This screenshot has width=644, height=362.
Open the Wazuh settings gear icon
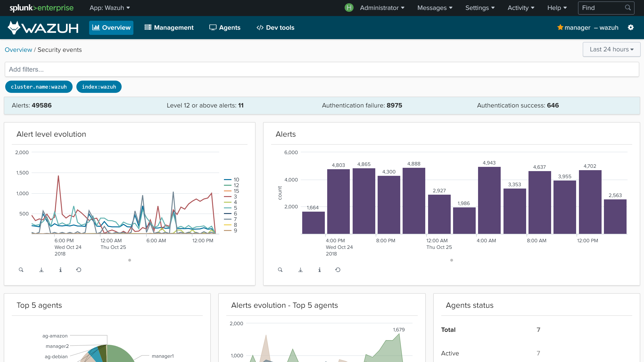[631, 28]
